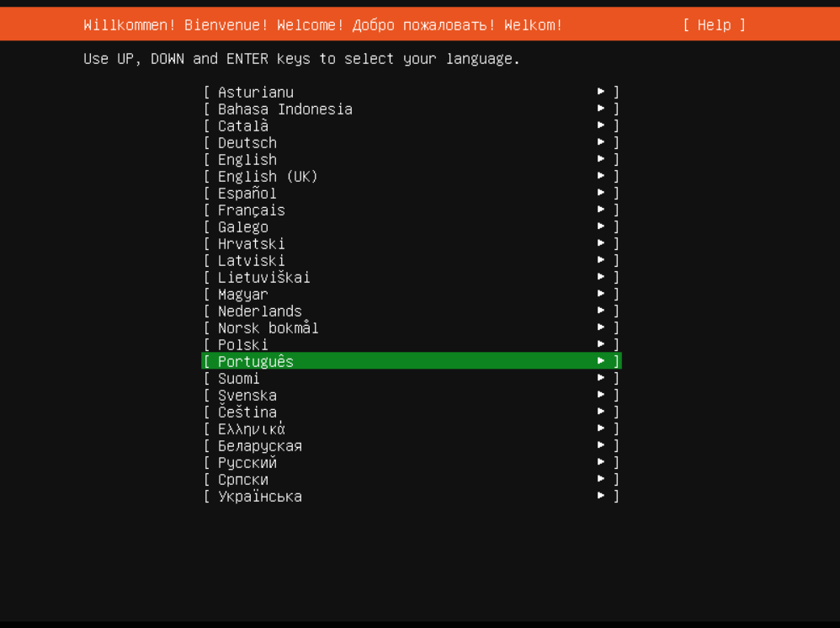This screenshot has height=628, width=840.
Task: Expand the arrow beside Polski
Action: pyautogui.click(x=601, y=344)
